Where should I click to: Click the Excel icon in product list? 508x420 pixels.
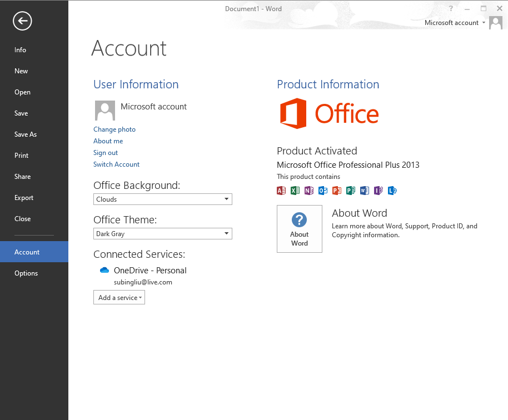(x=295, y=191)
